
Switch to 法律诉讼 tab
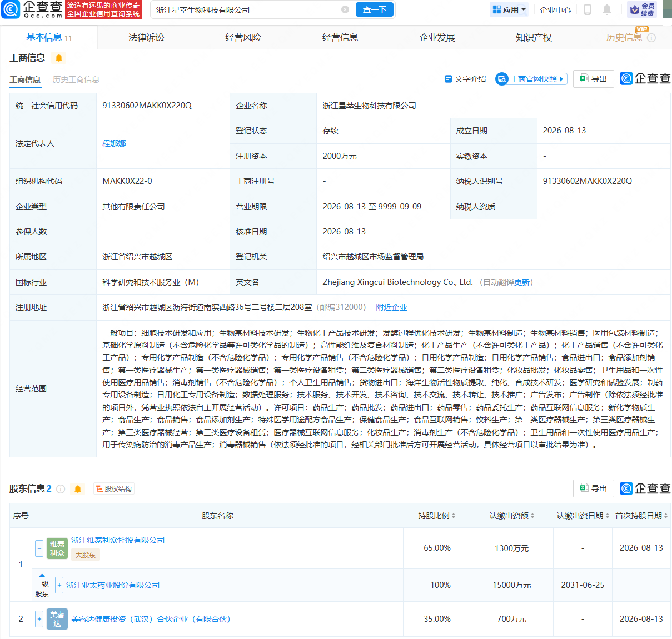146,37
